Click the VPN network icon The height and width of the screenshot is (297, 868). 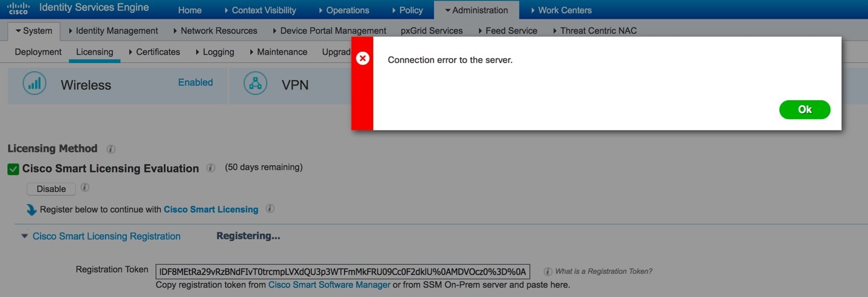[x=256, y=84]
